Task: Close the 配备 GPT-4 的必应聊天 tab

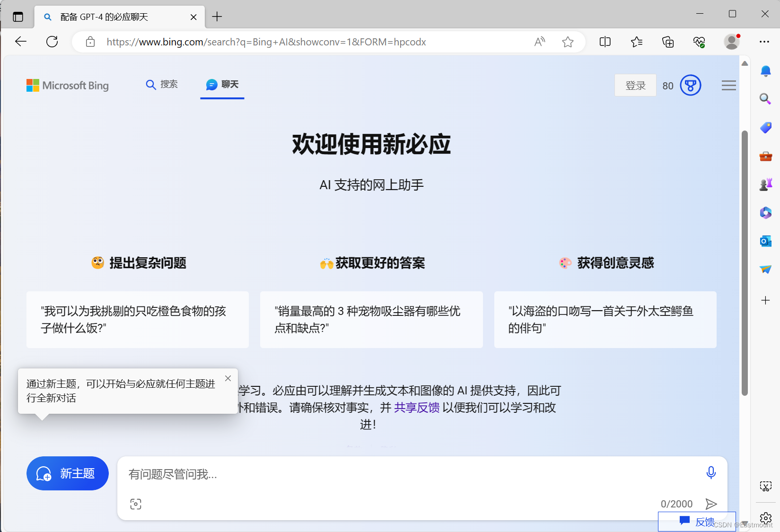Action: pyautogui.click(x=193, y=17)
